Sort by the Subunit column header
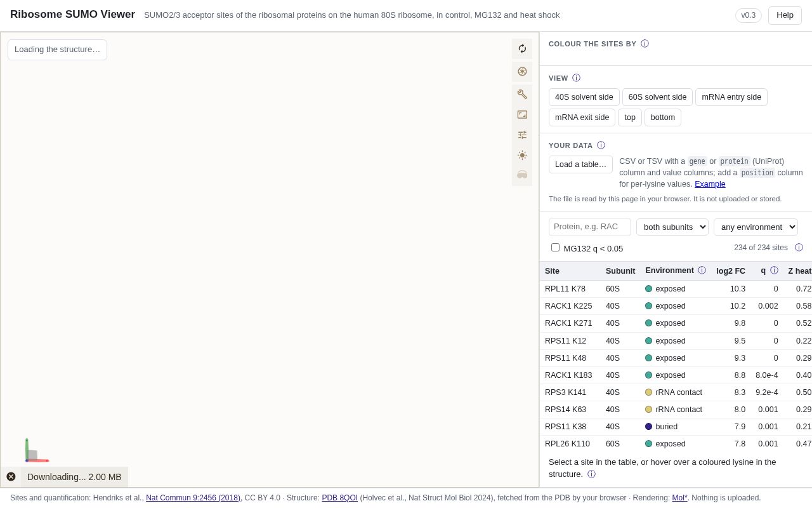The image size is (812, 508). (620, 271)
